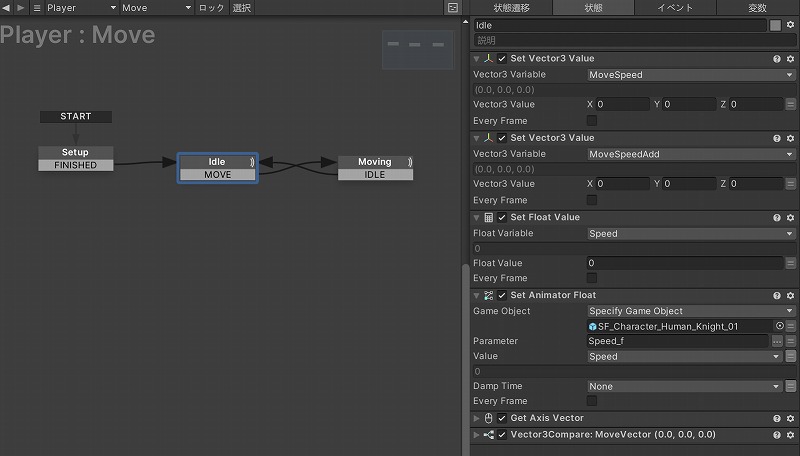The width and height of the screenshot is (800, 456).
Task: Click the Idle state color swatch
Action: [776, 25]
